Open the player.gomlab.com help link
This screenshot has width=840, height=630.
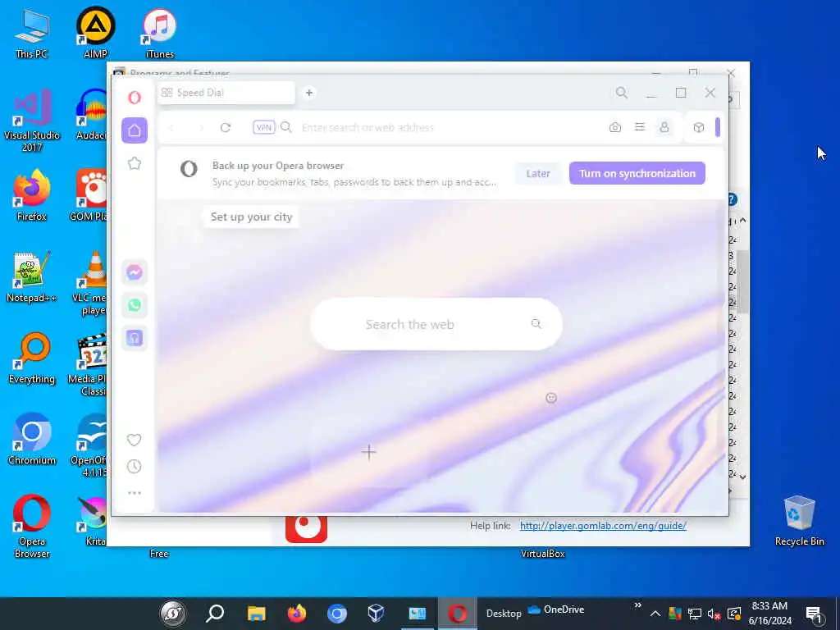(x=603, y=526)
